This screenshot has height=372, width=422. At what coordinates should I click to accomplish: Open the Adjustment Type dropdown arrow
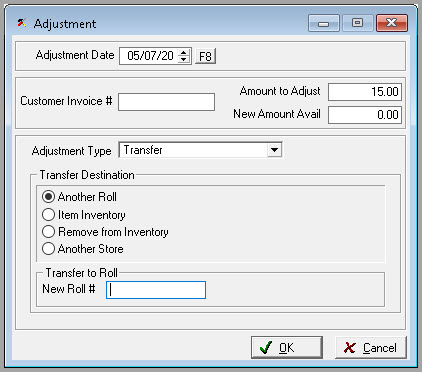[x=274, y=150]
